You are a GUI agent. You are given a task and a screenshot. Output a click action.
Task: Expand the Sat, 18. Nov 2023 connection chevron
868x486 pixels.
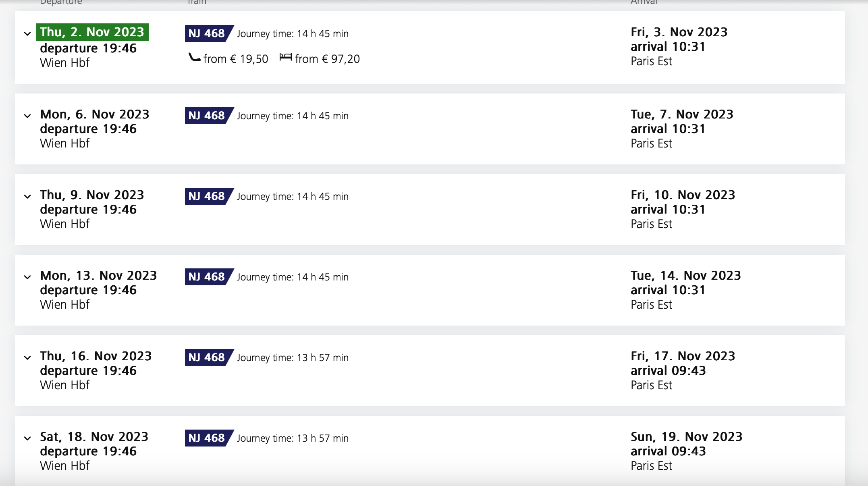27,438
